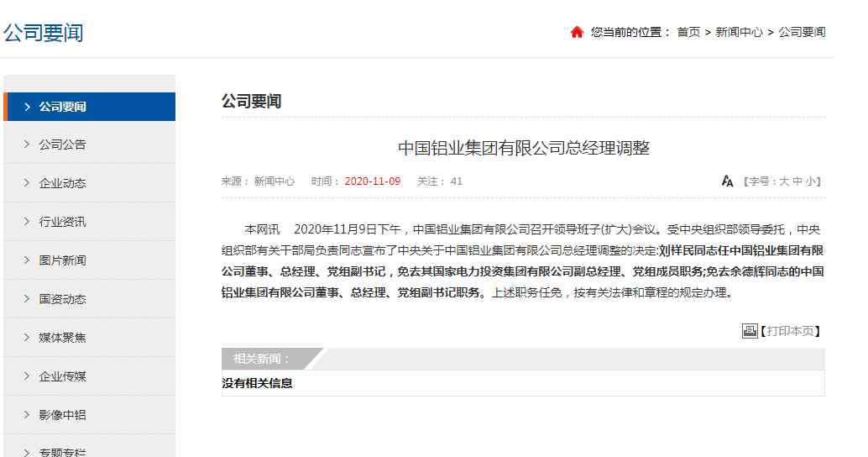The height and width of the screenshot is (457, 868).
Task: Click the printer icon beside 打印本页
Action: 750,331
